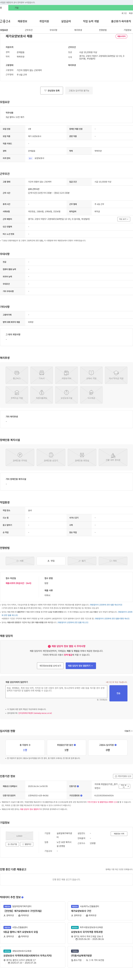
Task: Click the 기숙사 welfare icon
Action: tap(42, 375)
